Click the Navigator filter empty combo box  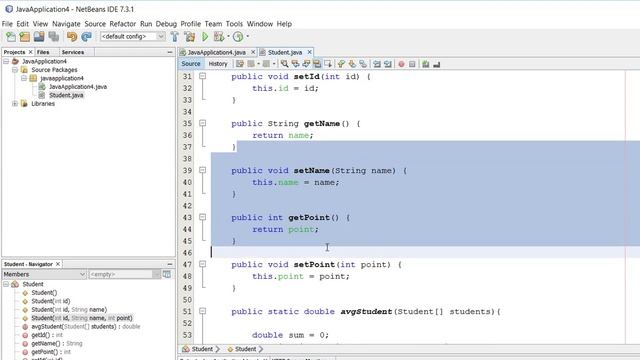[124, 274]
